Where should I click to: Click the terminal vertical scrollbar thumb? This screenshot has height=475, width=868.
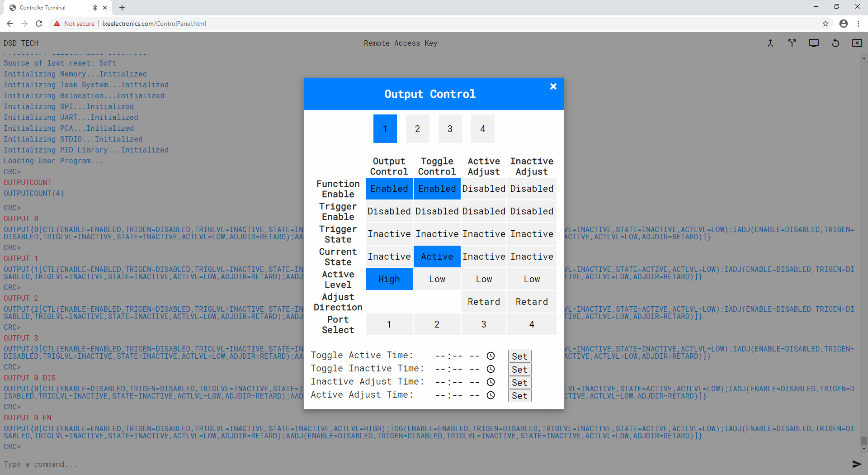point(864,441)
